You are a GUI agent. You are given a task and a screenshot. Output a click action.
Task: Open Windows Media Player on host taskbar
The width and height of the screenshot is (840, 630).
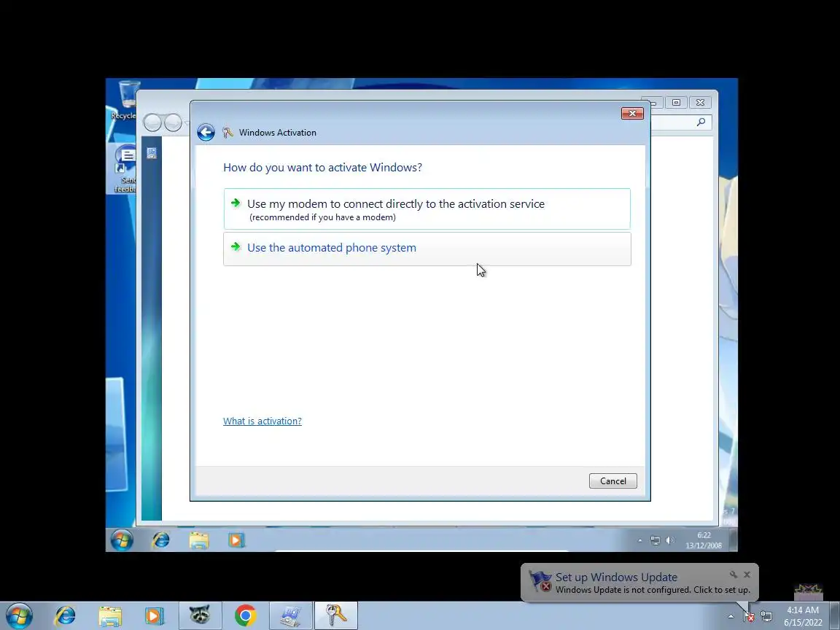(x=155, y=615)
